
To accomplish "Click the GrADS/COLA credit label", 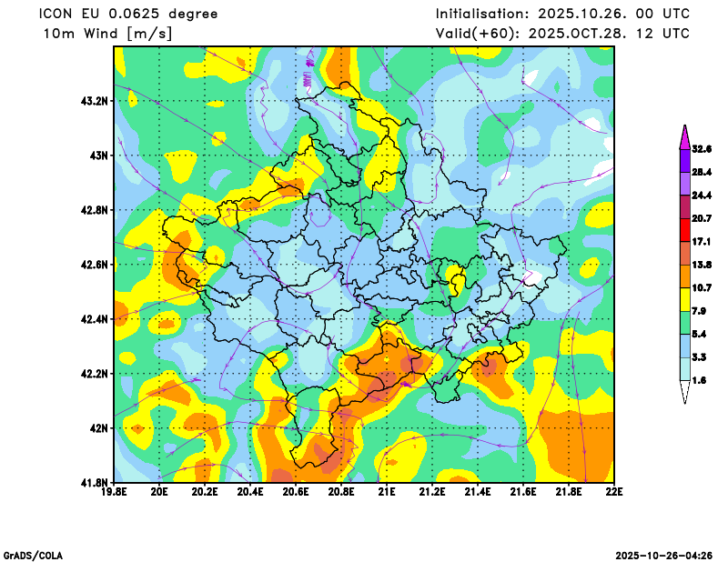I will click(33, 555).
